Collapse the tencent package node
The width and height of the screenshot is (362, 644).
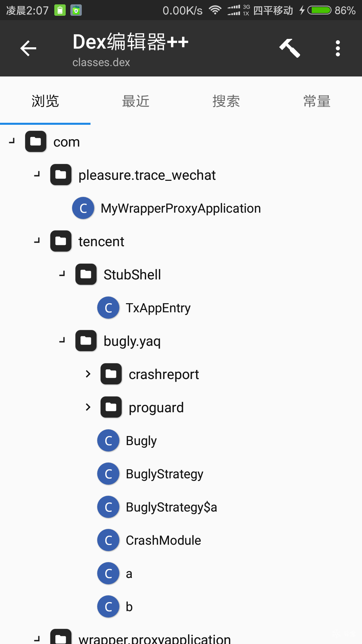[37, 241]
